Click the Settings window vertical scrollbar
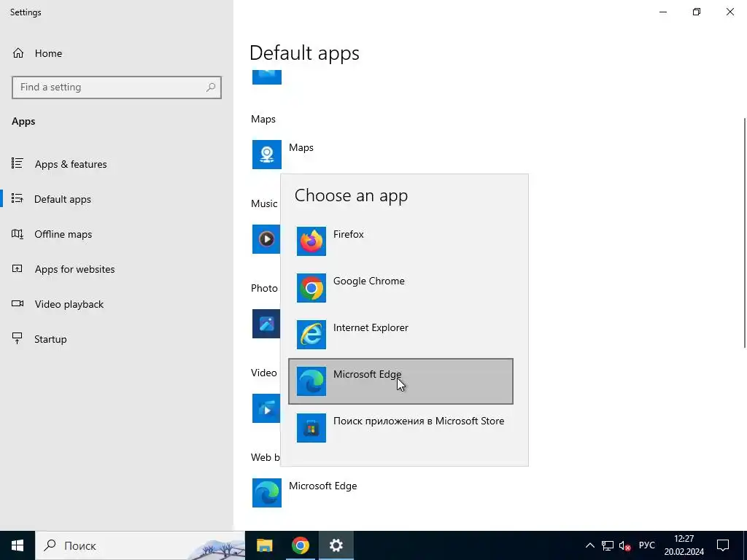 pyautogui.click(x=745, y=233)
